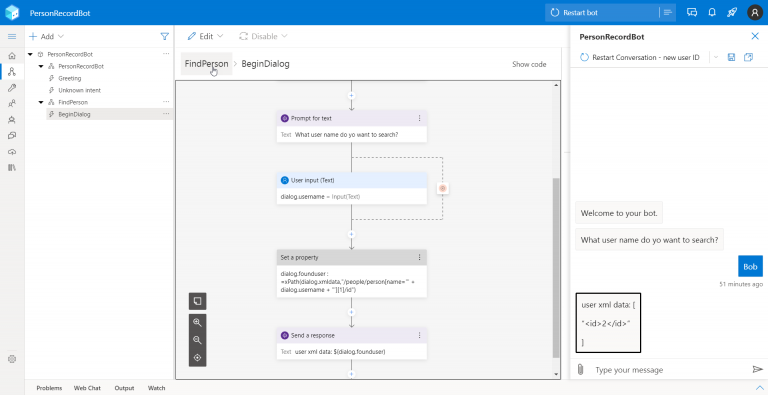768x395 pixels.
Task: Click the log panel icon beside Restart bot
Action: (x=668, y=13)
